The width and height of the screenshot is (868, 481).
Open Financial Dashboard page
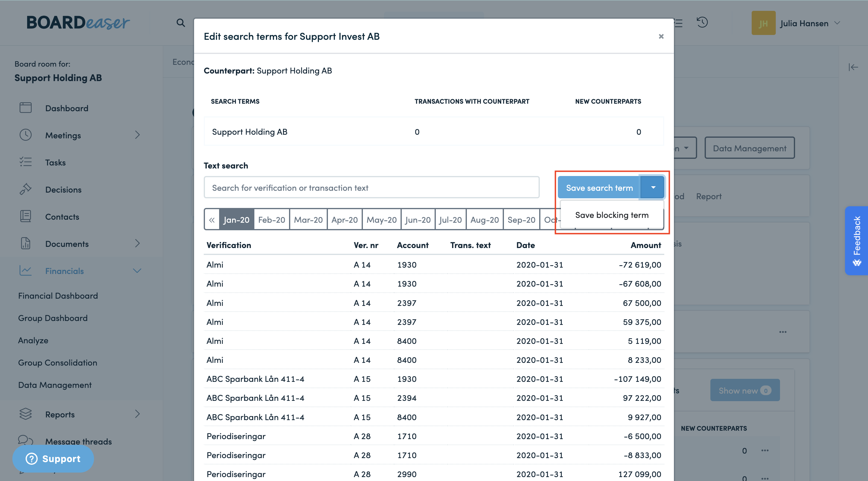(x=58, y=295)
